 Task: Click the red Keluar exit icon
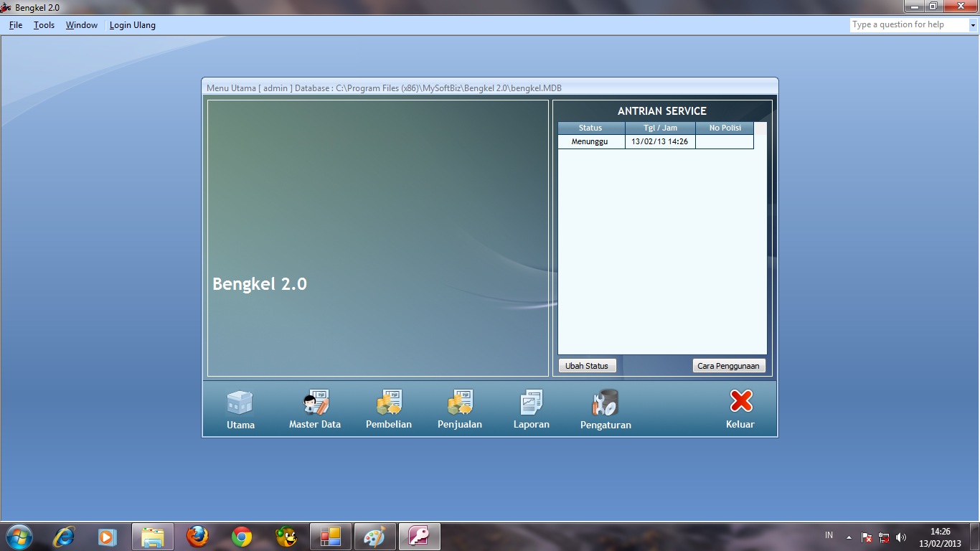coord(741,401)
